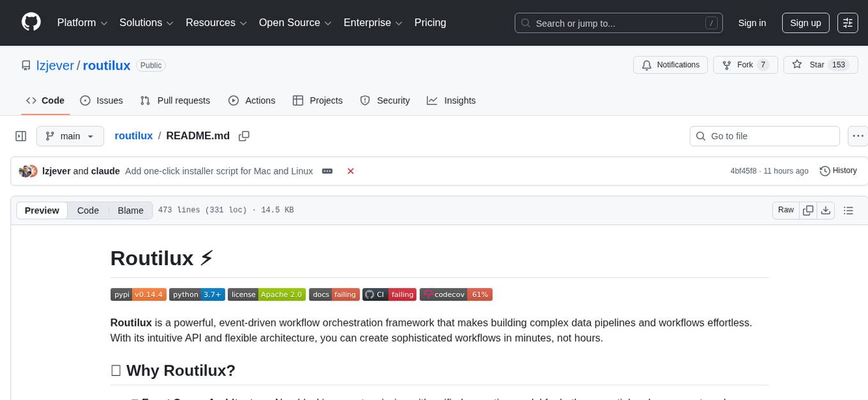
Task: Click the GitHub logo icon
Action: (x=31, y=22)
